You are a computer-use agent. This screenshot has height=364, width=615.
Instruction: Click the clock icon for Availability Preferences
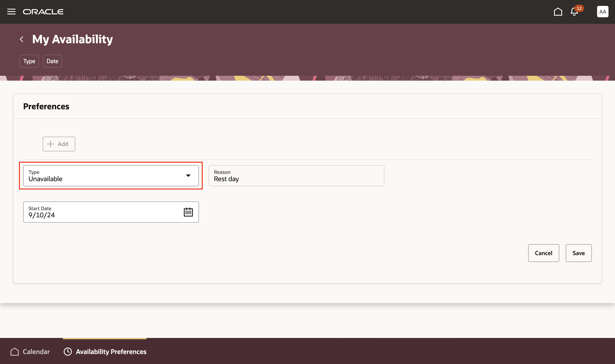click(x=68, y=351)
